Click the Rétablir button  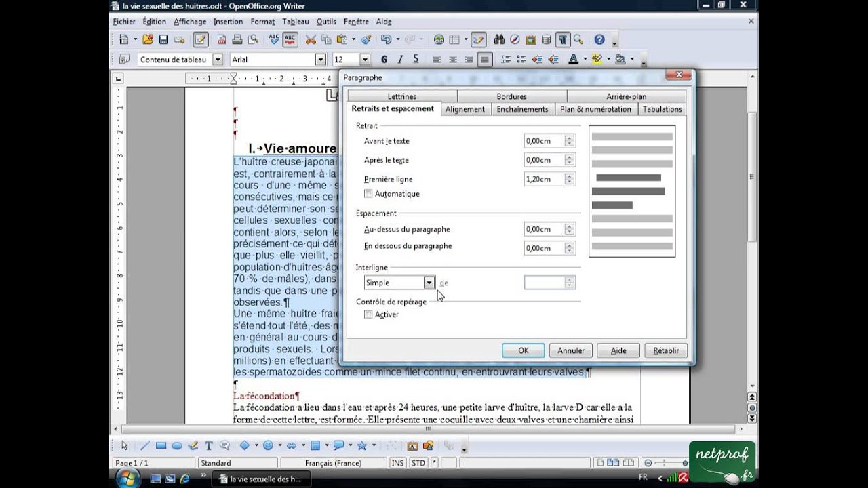(x=666, y=350)
